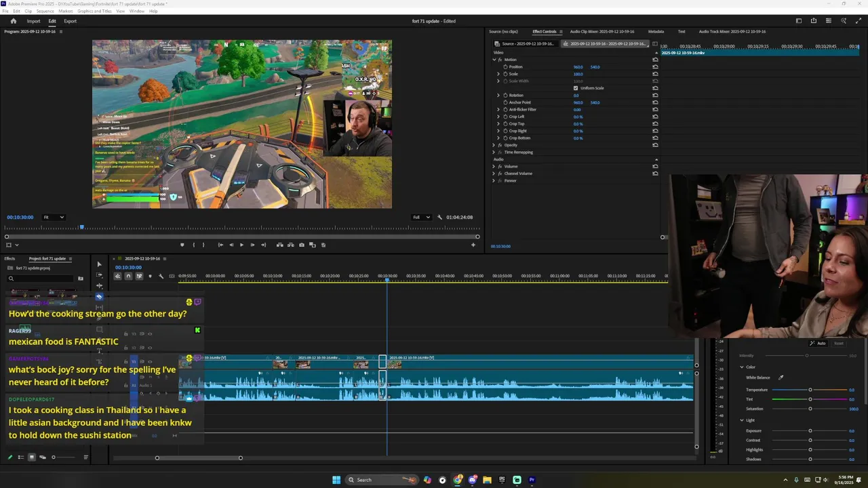This screenshot has width=868, height=488.
Task: Click timeline timecode 00:10:30:00
Action: pos(128,267)
